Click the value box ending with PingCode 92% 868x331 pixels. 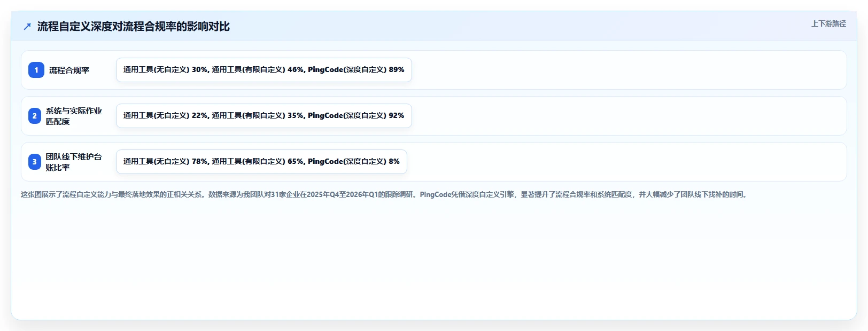tap(264, 116)
